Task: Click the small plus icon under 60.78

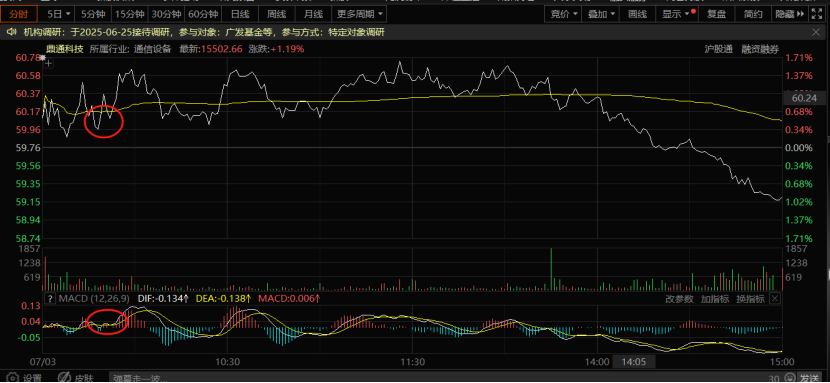Action: pyautogui.click(x=49, y=64)
